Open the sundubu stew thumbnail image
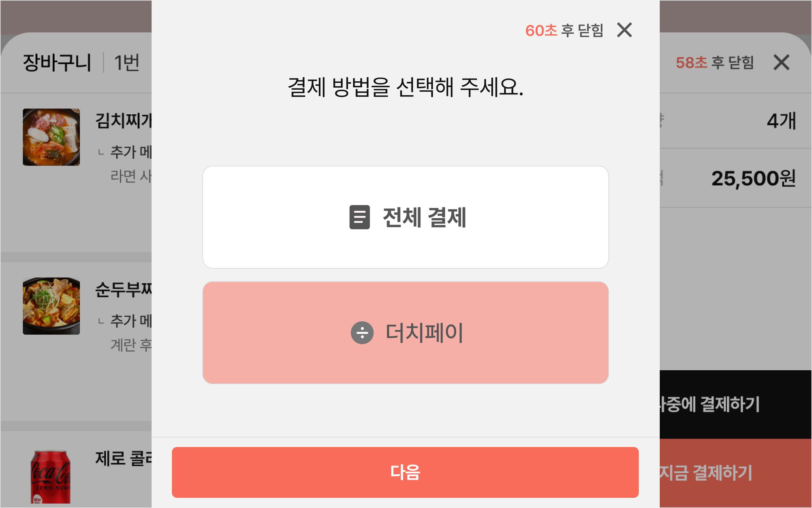Image resolution: width=812 pixels, height=508 pixels. (51, 306)
